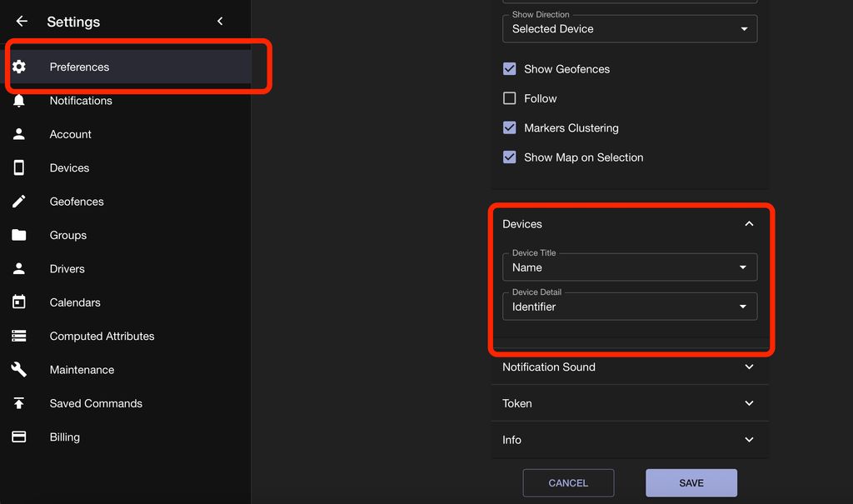Open the Device Title dropdown
This screenshot has width=853, height=504.
click(x=629, y=267)
